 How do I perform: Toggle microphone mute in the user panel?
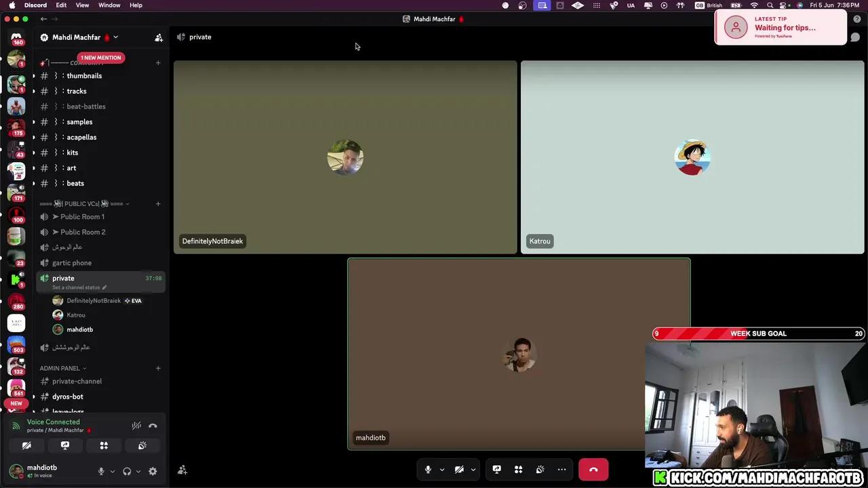(x=101, y=471)
